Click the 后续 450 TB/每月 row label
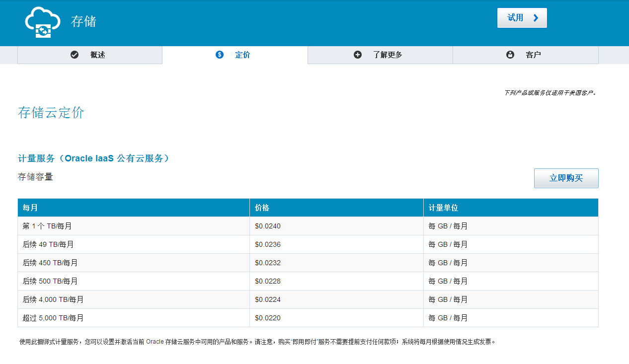 coord(50,263)
